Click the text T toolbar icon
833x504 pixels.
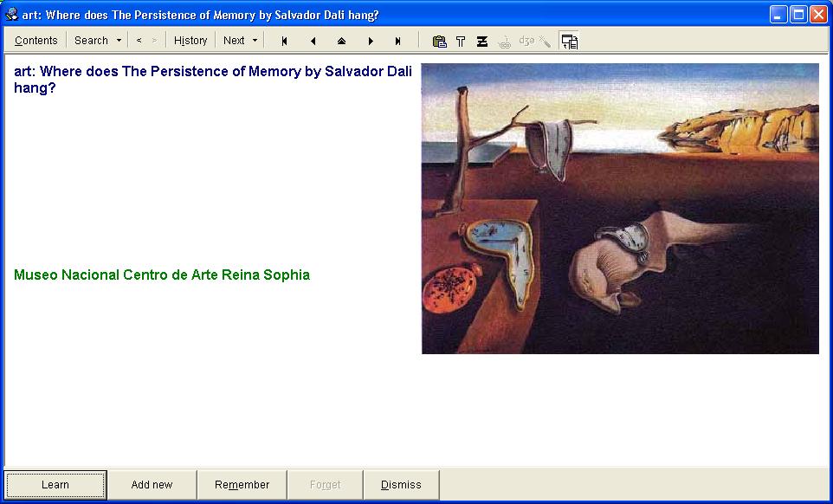click(x=461, y=41)
